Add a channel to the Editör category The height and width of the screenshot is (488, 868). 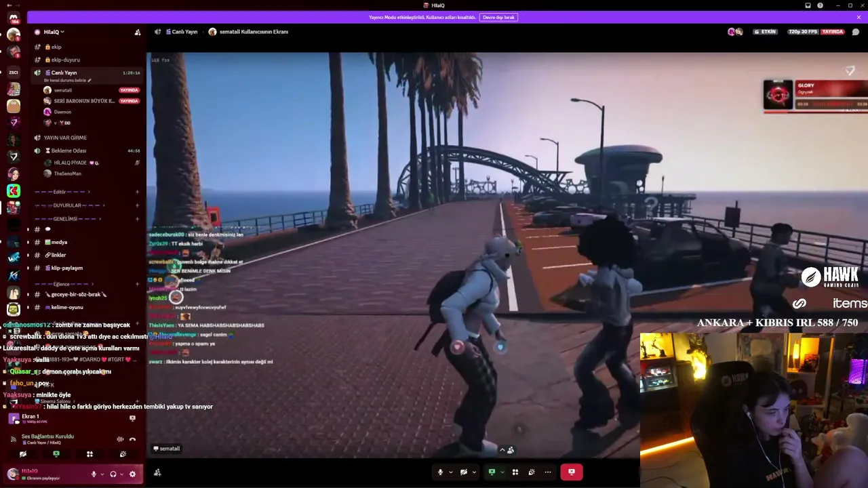(x=137, y=192)
